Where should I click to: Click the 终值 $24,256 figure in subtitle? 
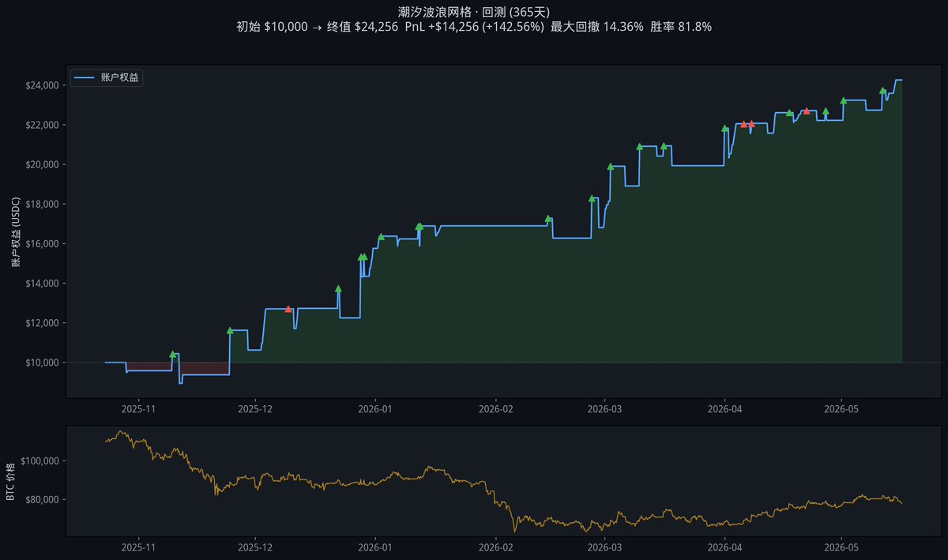[x=362, y=27]
